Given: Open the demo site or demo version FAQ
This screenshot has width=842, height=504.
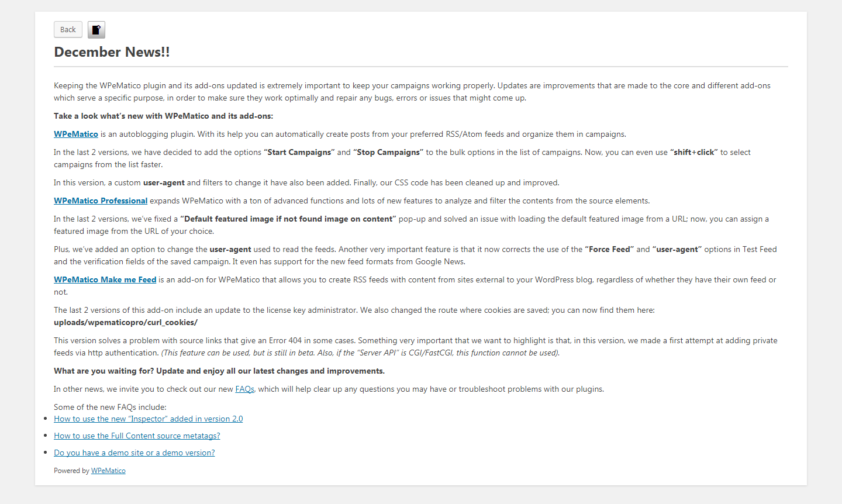Looking at the screenshot, I should 134,453.
